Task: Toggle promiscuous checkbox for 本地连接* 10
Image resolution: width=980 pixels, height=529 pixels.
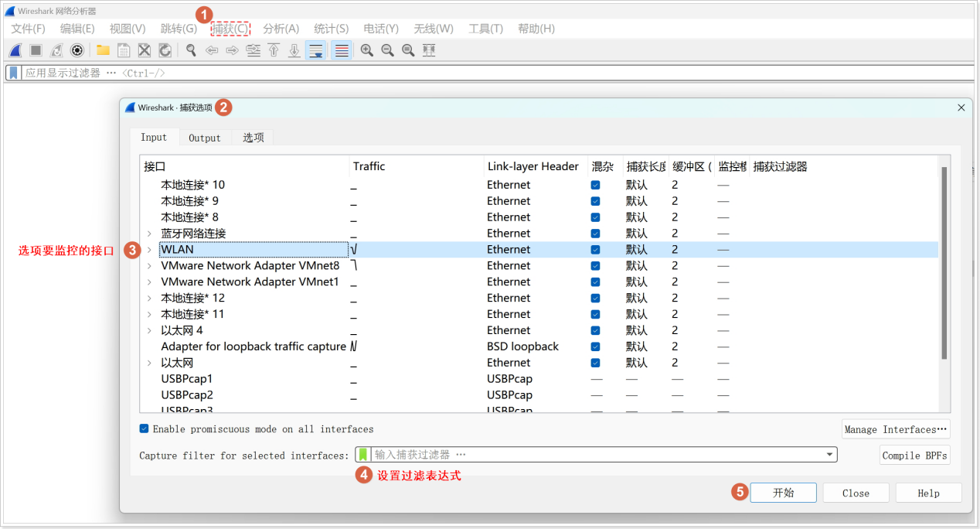Action: [x=595, y=185]
